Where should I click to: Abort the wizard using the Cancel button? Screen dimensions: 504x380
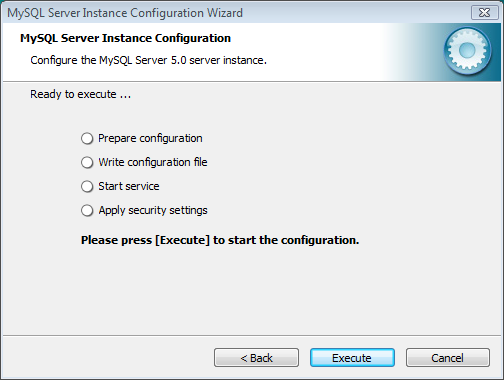click(x=448, y=358)
